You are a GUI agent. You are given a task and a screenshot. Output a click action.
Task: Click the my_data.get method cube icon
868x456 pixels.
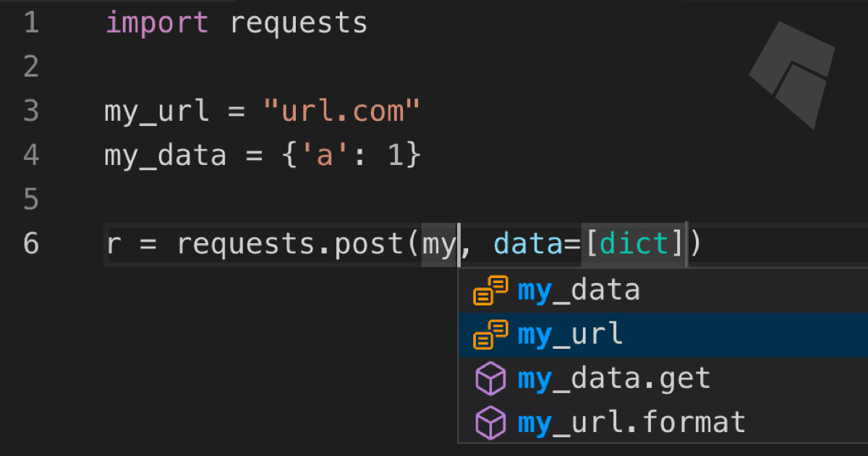point(490,379)
